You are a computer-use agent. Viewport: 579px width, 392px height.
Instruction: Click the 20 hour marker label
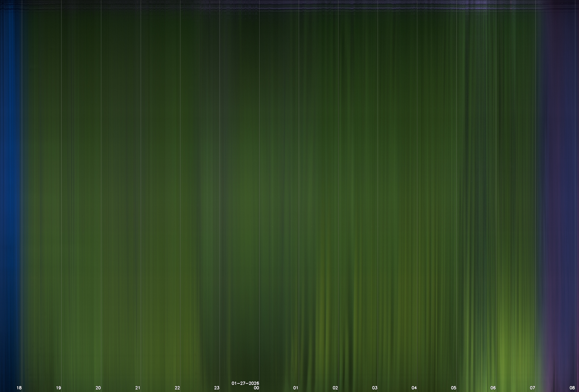[98, 388]
